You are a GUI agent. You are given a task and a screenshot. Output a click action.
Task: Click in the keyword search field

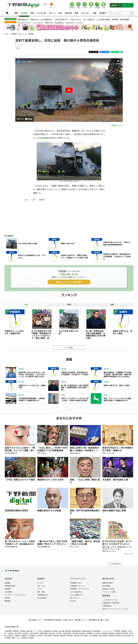(119, 13)
